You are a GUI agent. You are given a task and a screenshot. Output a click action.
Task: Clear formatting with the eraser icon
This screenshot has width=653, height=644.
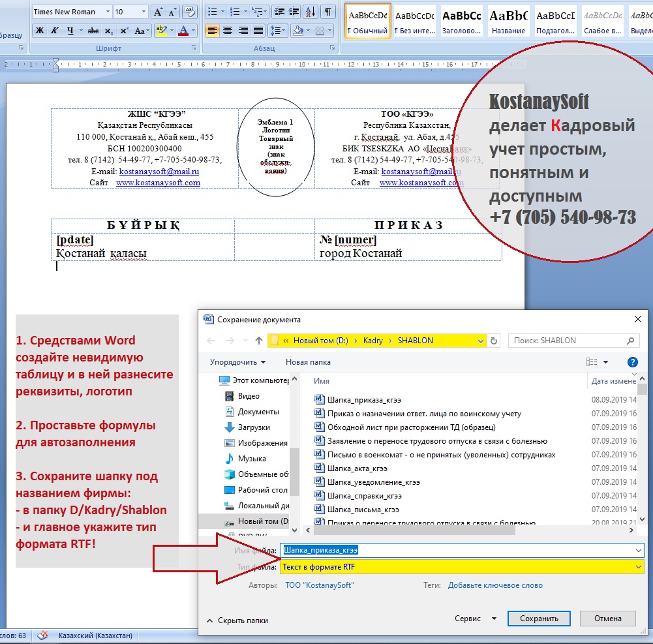(189, 12)
